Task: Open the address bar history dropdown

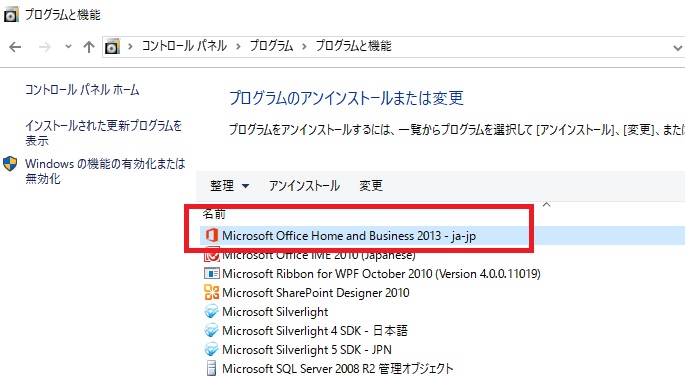Action: (x=677, y=47)
